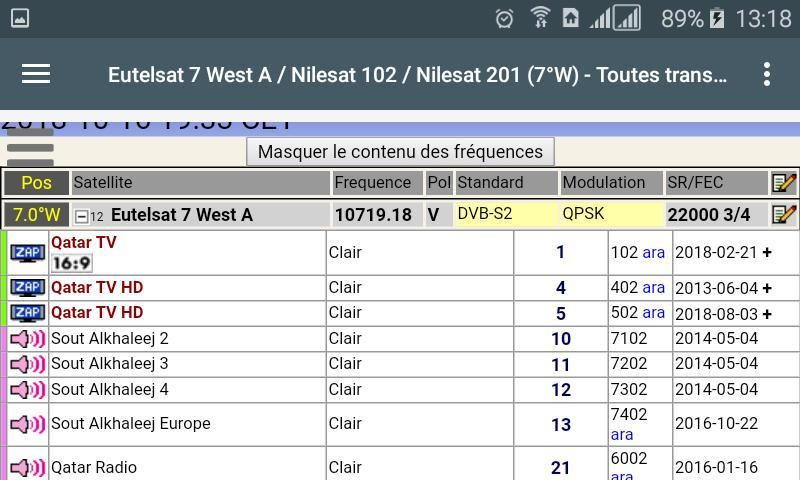Click the edit icon on Eutelsat 7 West A row
This screenshot has width=800, height=480.
784,215
